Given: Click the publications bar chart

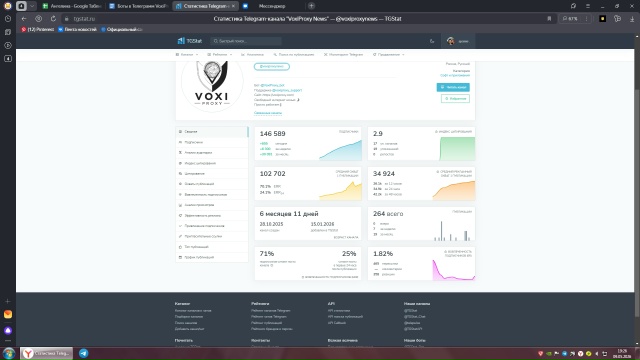Looking at the screenshot, I should tap(452, 231).
